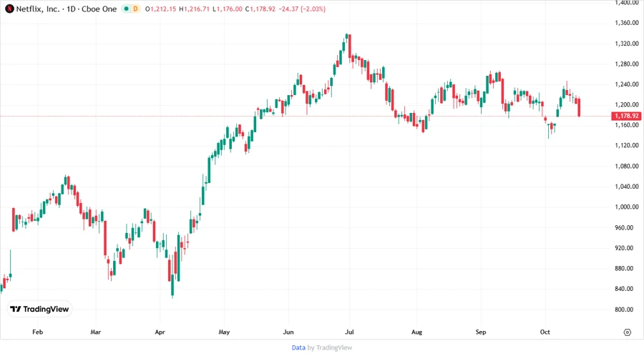Click the Netflix logo icon
The width and height of the screenshot is (644, 356).
click(x=9, y=9)
